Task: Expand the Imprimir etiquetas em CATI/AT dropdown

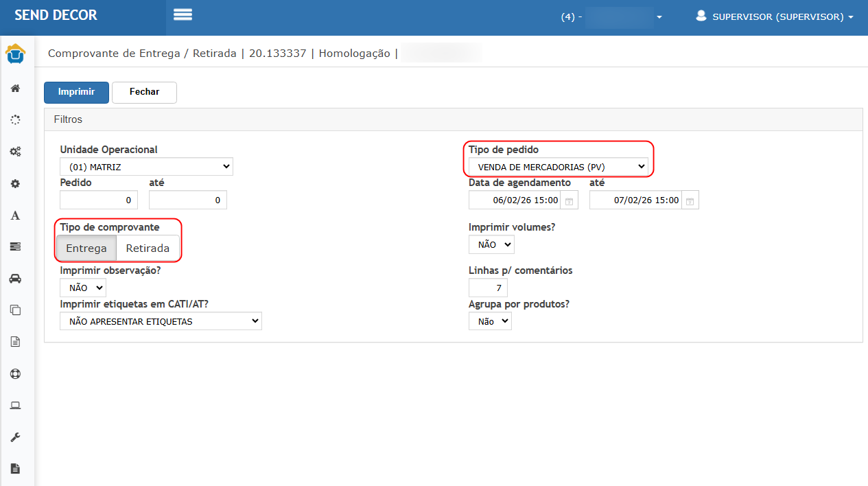Action: pyautogui.click(x=161, y=321)
